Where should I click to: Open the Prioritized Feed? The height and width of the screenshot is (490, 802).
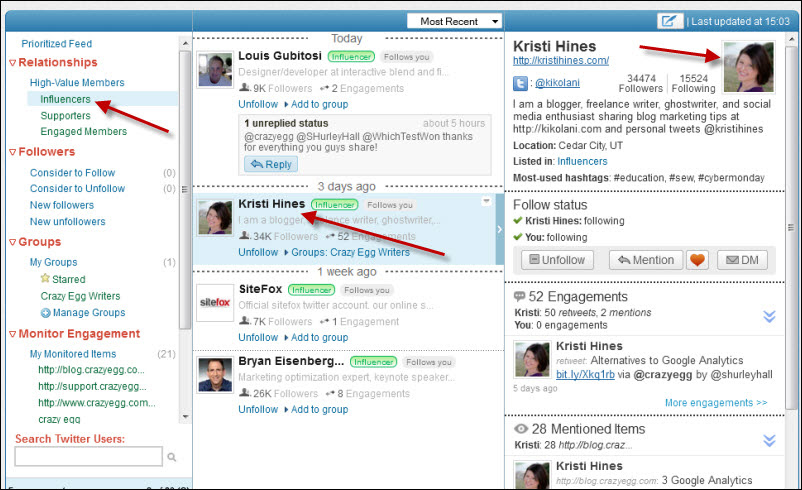57,44
